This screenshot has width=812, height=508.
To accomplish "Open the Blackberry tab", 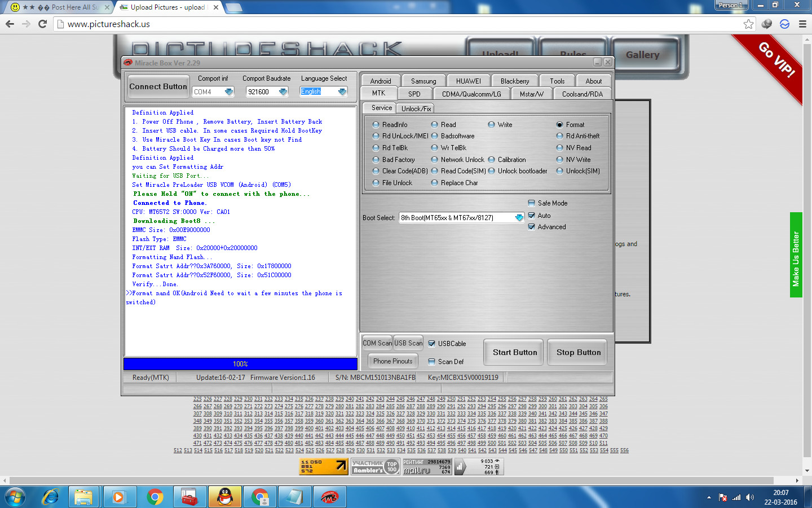I will (x=515, y=81).
